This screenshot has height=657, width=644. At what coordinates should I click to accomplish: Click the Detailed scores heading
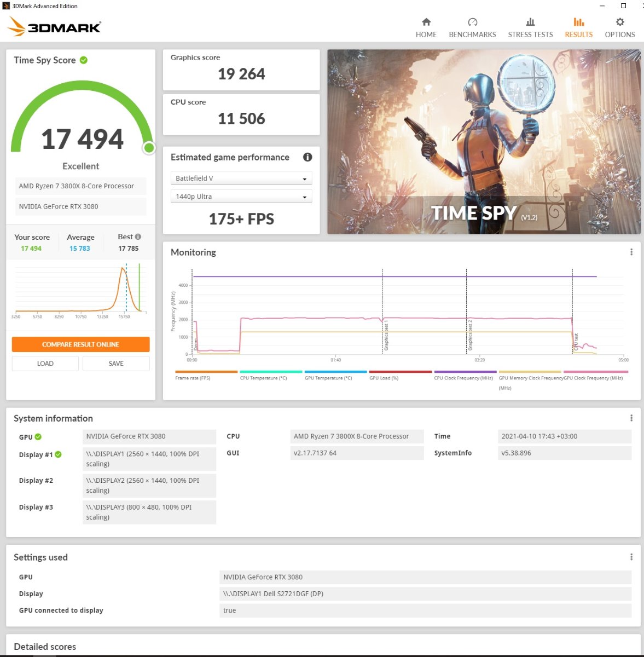click(45, 647)
